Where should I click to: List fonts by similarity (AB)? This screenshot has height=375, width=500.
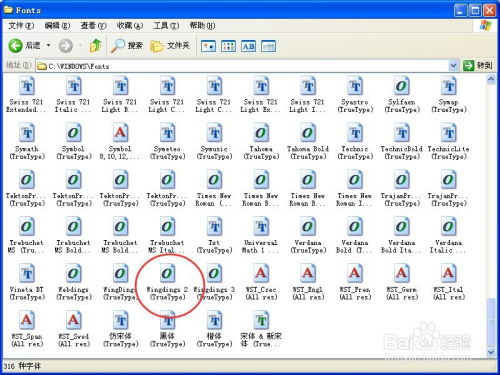pos(248,46)
